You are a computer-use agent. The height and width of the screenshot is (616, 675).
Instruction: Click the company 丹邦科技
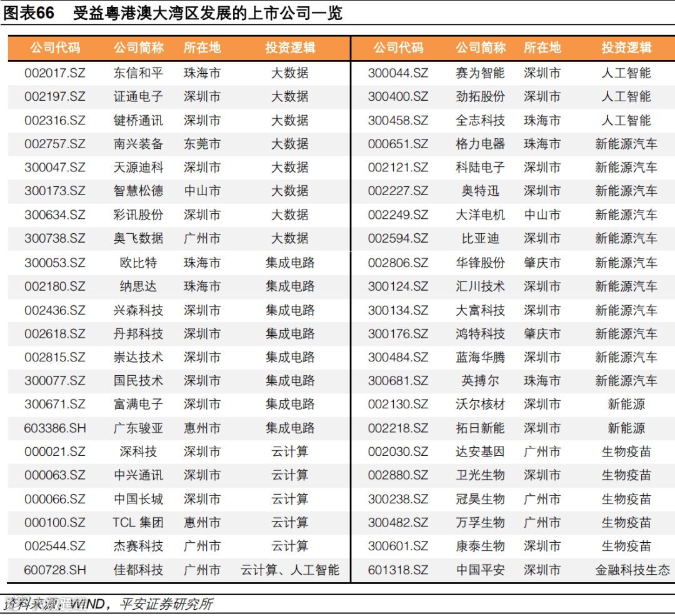pyautogui.click(x=138, y=333)
